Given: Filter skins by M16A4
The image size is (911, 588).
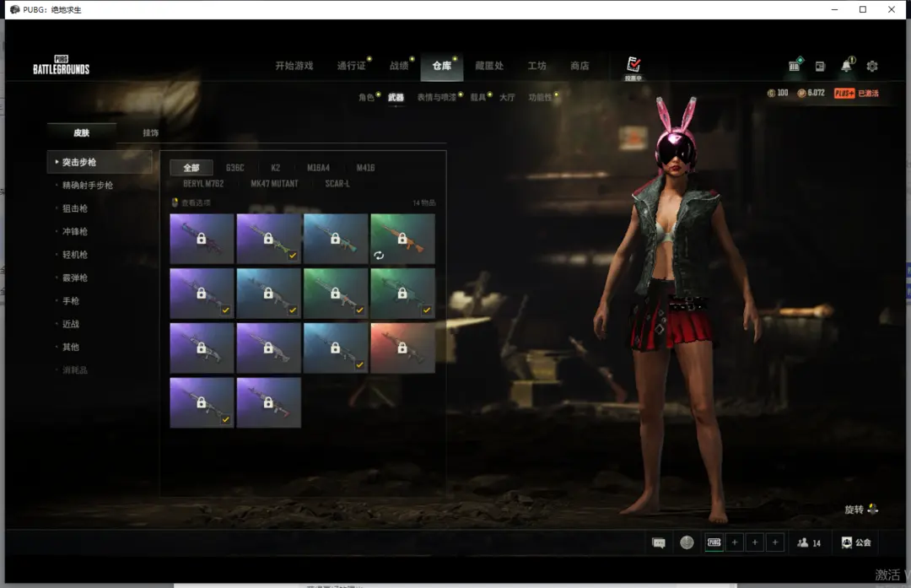Looking at the screenshot, I should [x=318, y=168].
